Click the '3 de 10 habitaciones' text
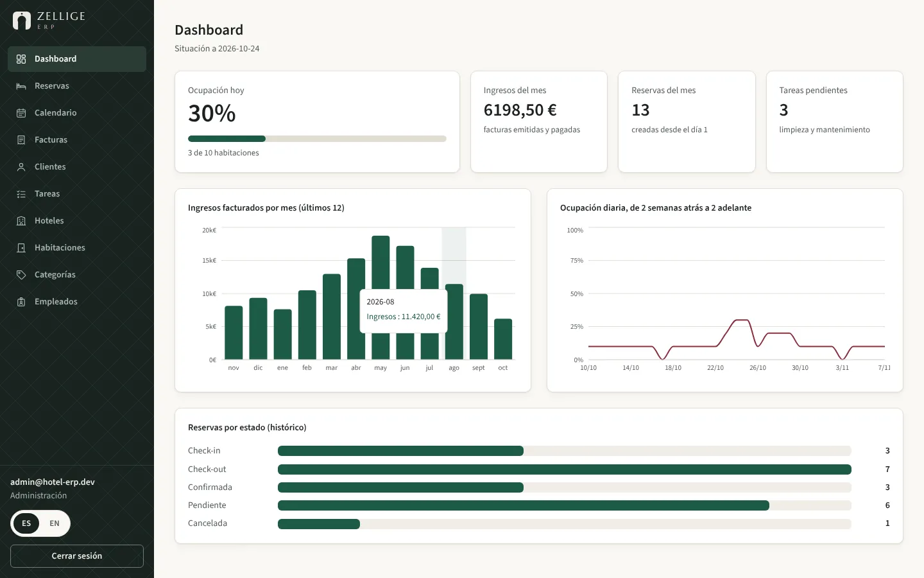 (223, 153)
